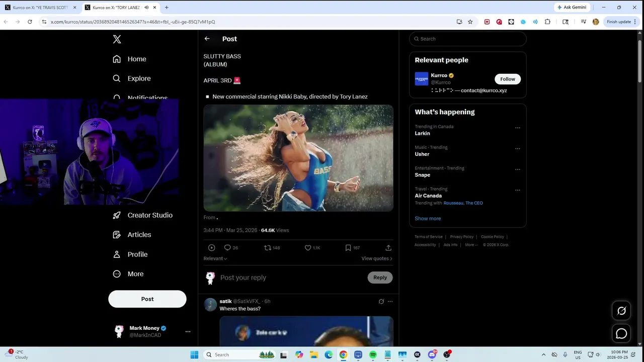Screen dimensions: 644x362
Task: Expand the footer More options
Action: tap(471, 245)
